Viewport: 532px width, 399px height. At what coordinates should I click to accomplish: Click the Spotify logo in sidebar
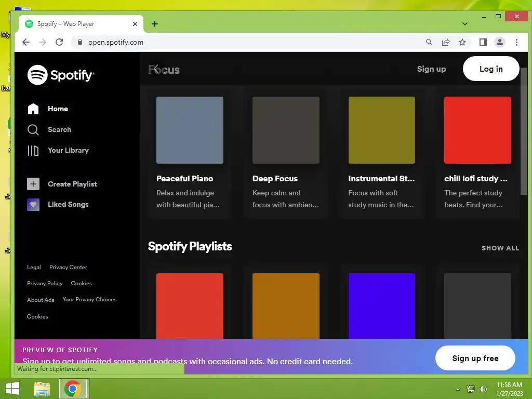click(60, 75)
